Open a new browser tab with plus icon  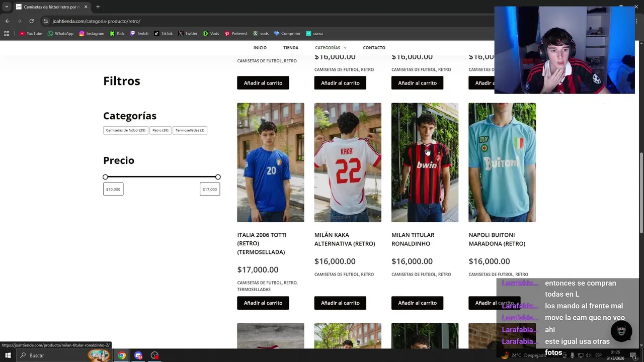click(x=98, y=7)
